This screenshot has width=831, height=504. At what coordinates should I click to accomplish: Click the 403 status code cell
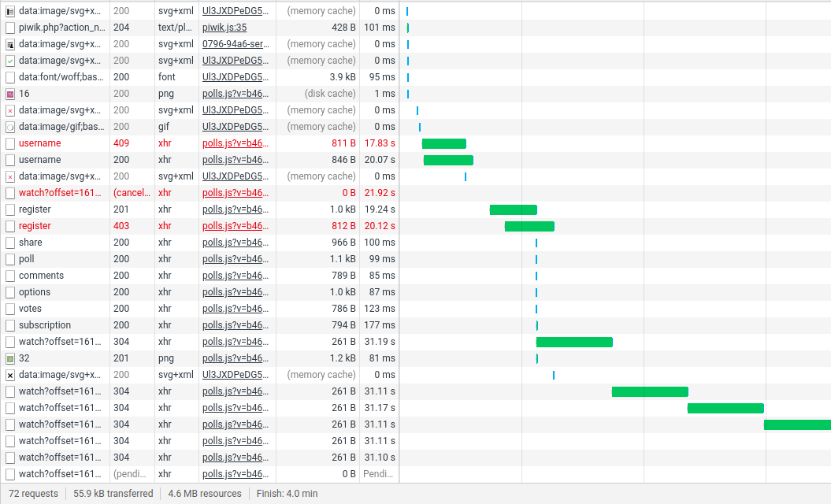click(x=121, y=226)
